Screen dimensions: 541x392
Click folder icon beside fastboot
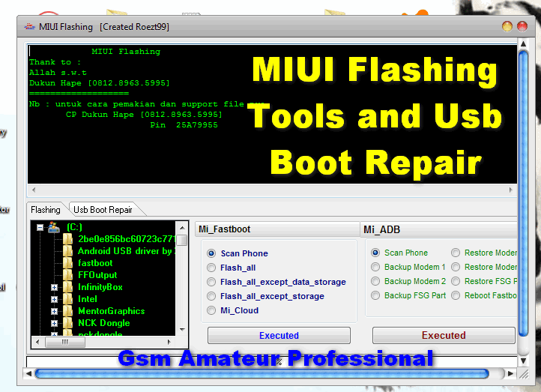tap(68, 263)
